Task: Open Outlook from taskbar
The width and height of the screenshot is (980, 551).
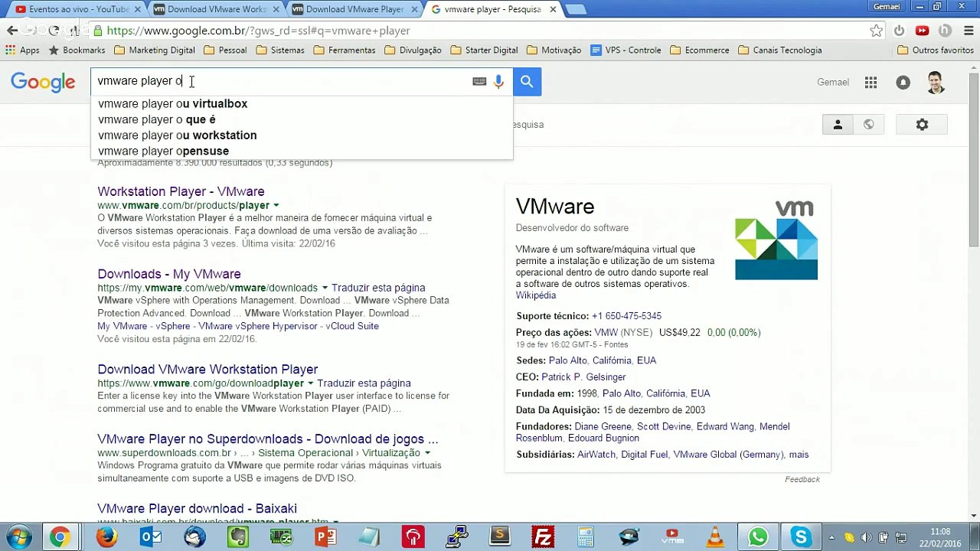Action: (x=151, y=537)
